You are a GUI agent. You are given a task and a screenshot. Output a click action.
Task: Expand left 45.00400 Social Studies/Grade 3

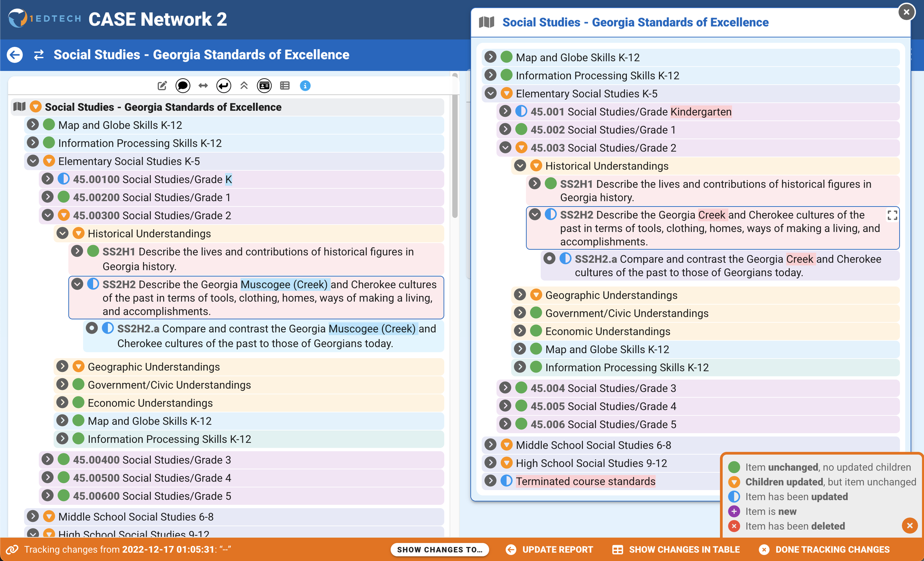pos(47,459)
